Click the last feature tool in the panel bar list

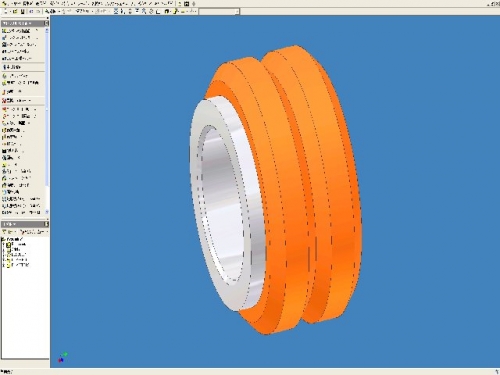(21, 212)
